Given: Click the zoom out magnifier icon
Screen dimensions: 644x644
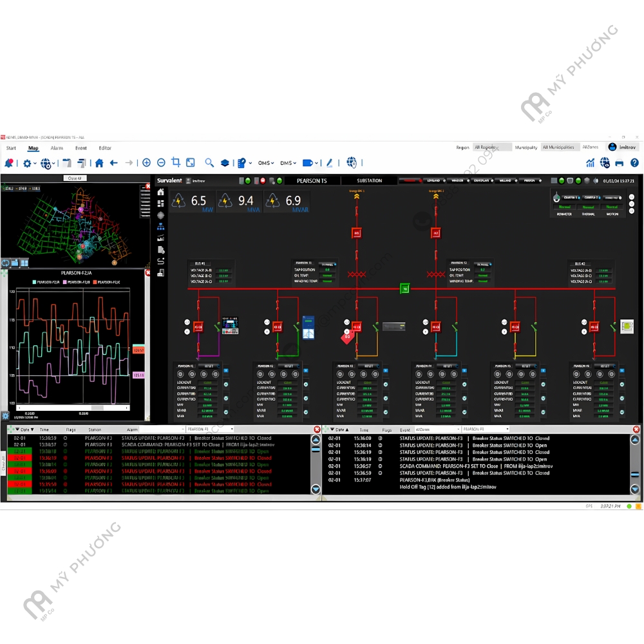Looking at the screenshot, I should coord(161,164).
